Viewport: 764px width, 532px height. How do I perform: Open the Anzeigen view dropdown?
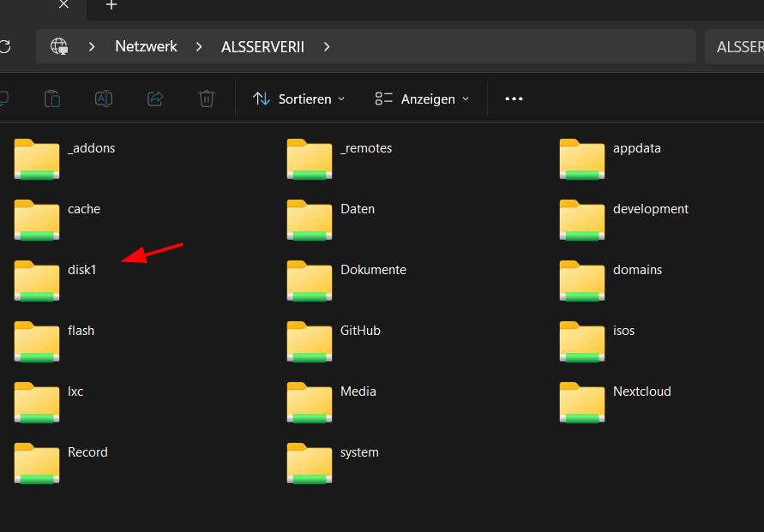tap(422, 99)
